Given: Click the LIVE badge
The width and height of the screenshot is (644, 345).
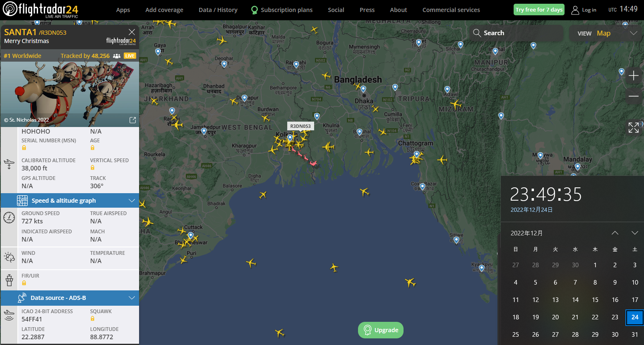Looking at the screenshot, I should [130, 56].
